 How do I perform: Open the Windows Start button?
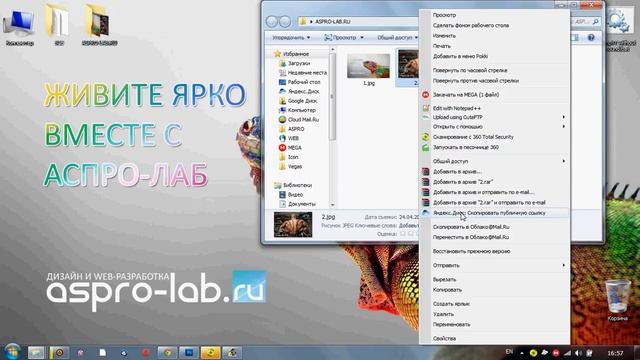point(12,352)
